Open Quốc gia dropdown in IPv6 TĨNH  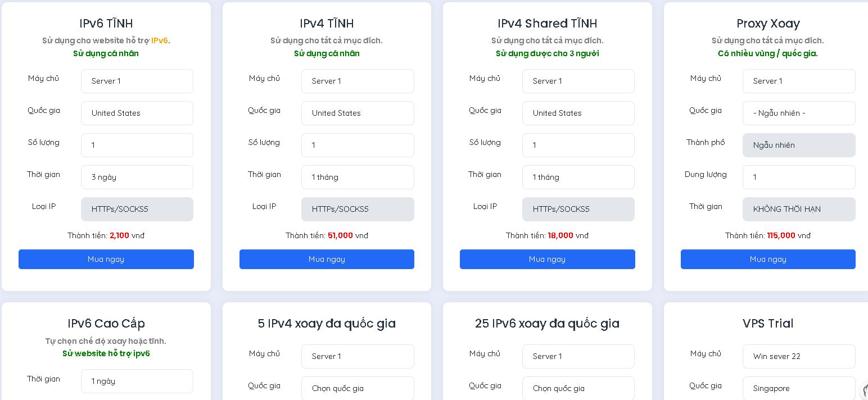click(x=137, y=113)
